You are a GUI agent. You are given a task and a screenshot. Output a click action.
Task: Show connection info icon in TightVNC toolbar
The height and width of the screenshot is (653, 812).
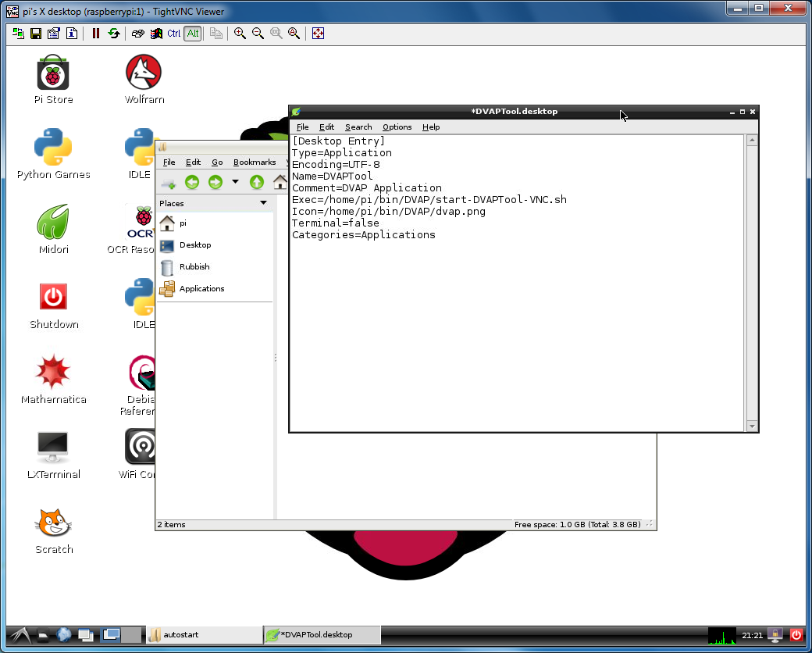pos(72,34)
